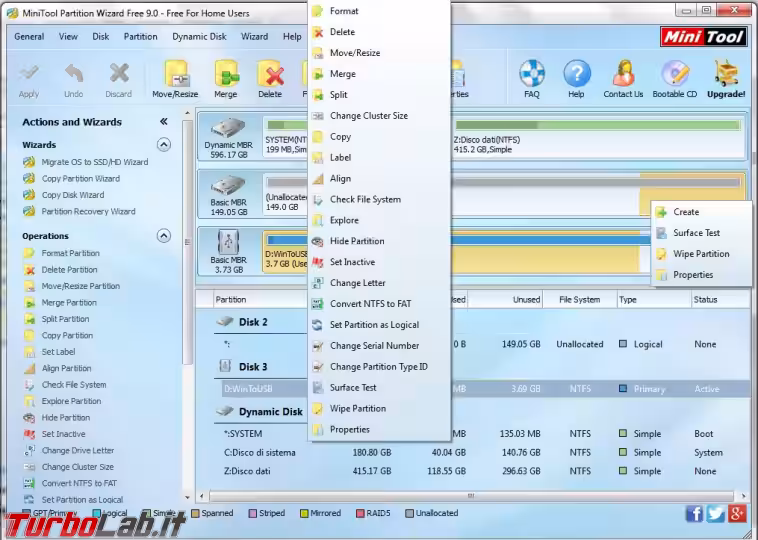Click the Undo arrow toolbar icon
758x540 pixels.
[73, 73]
